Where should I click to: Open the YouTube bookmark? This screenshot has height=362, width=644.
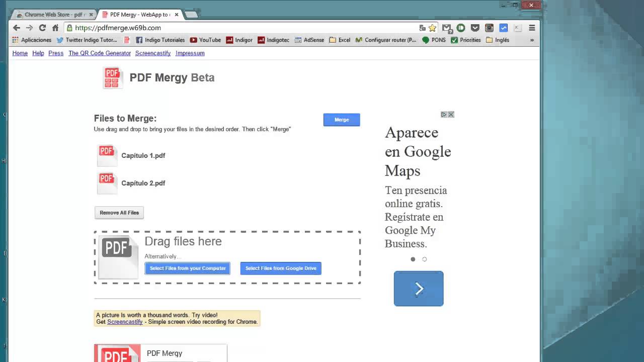pyautogui.click(x=205, y=40)
